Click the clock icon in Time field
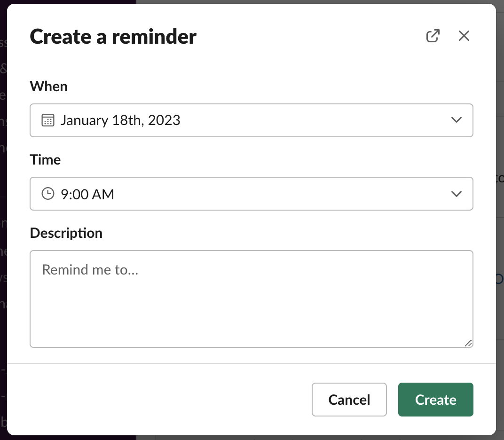This screenshot has width=504, height=440. (48, 194)
